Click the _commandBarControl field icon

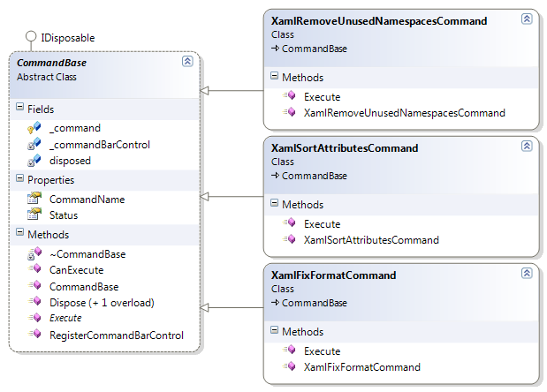[x=34, y=144]
